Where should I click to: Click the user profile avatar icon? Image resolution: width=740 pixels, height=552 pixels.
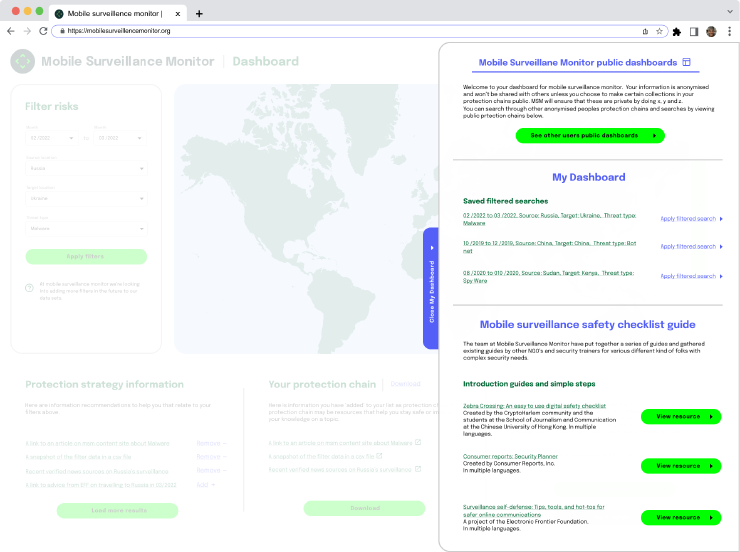pyautogui.click(x=711, y=31)
